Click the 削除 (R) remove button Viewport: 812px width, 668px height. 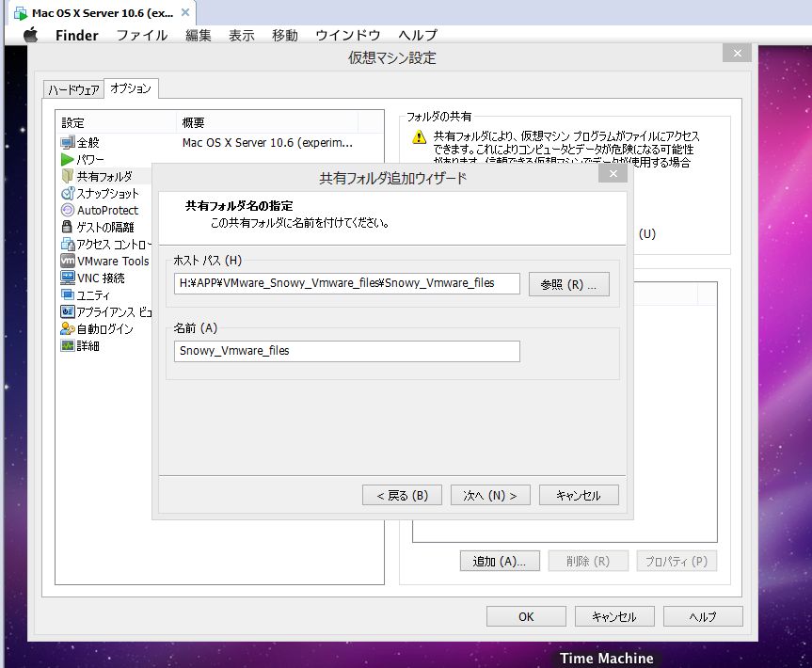click(588, 561)
